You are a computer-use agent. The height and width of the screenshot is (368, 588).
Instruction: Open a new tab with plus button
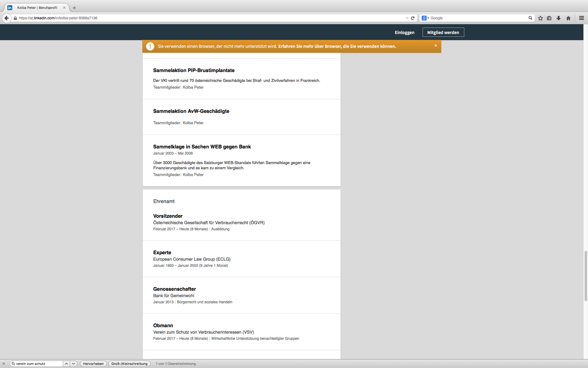tap(74, 8)
